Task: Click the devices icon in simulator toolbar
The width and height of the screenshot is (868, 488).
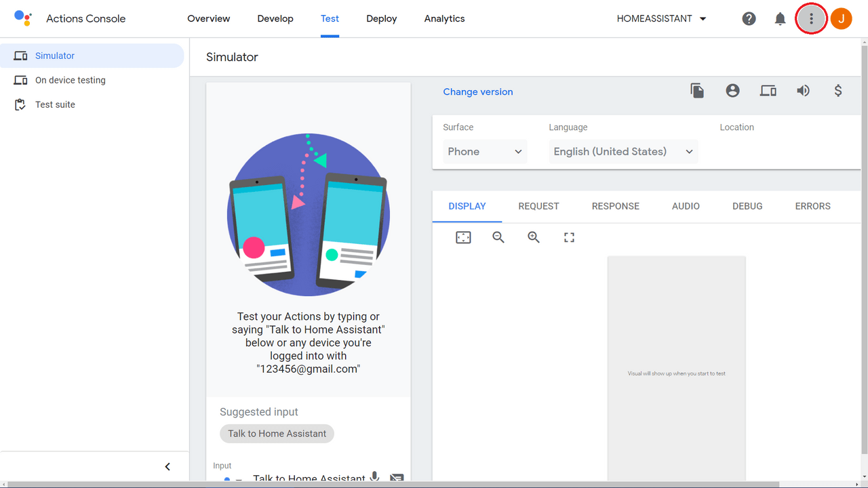Action: tap(768, 91)
